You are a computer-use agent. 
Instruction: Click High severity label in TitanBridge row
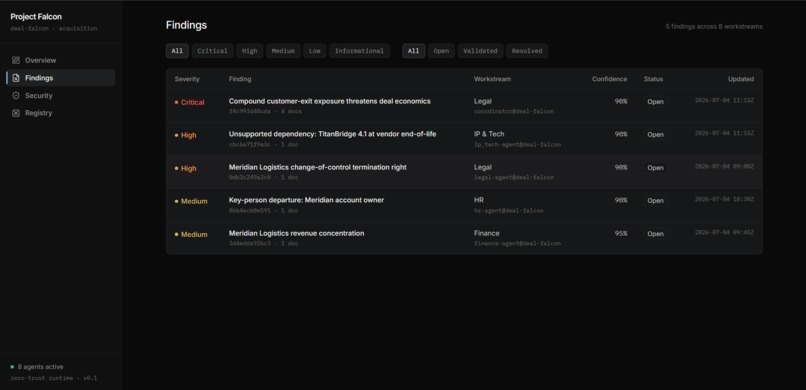186,136
